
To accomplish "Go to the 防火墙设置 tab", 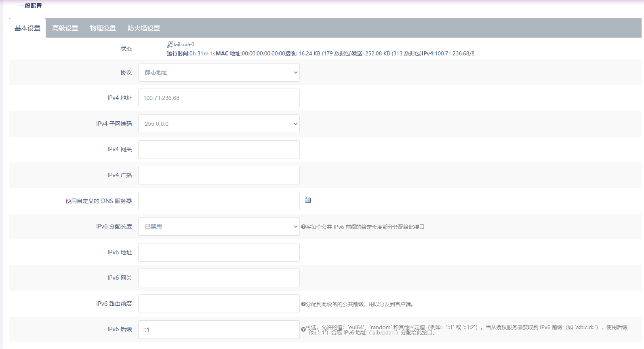I will (144, 28).
